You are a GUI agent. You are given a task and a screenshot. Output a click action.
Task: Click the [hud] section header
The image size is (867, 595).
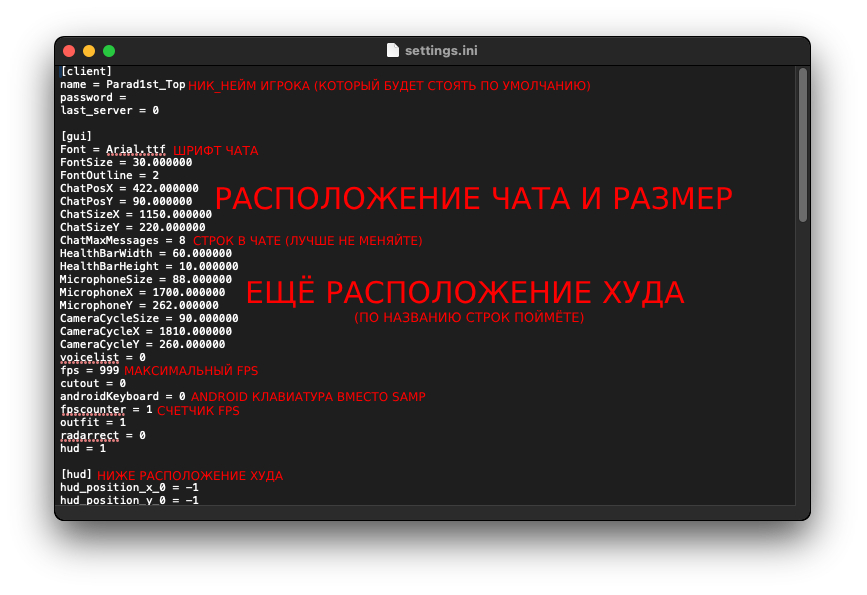click(x=76, y=474)
